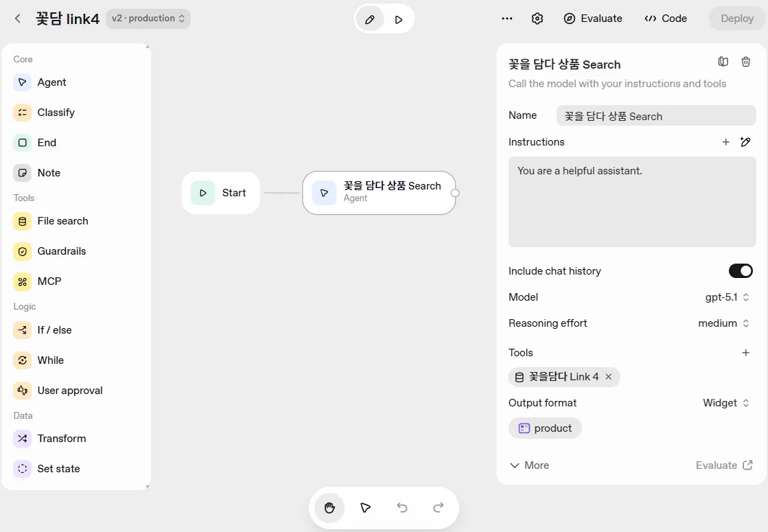Toggle Include chat history off
The height and width of the screenshot is (532, 768).
(741, 270)
